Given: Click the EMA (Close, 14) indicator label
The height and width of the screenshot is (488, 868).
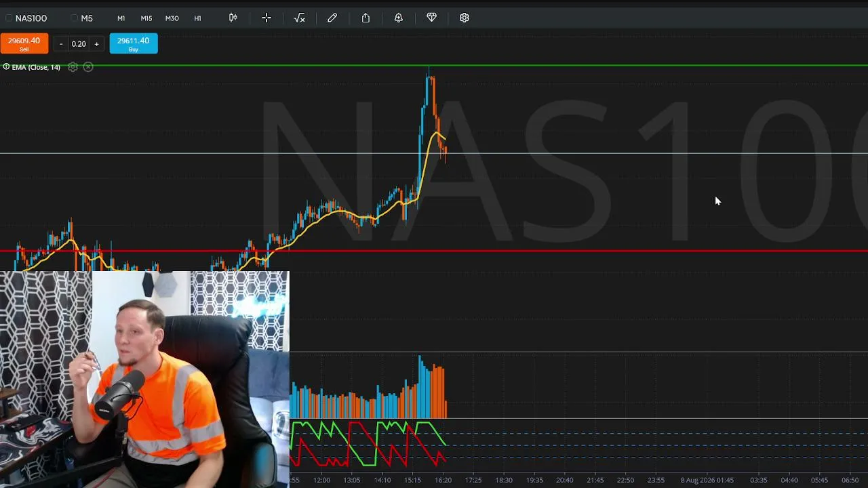Looking at the screenshot, I should [36, 67].
